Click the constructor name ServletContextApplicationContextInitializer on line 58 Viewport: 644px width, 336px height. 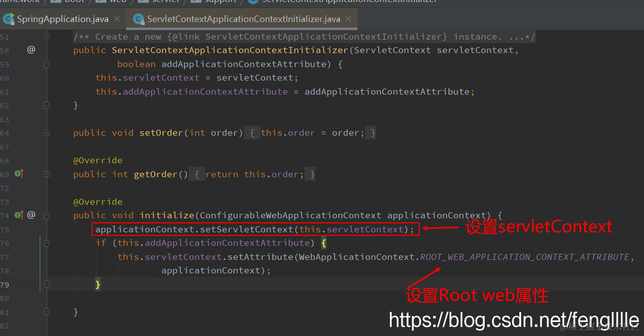click(x=230, y=50)
